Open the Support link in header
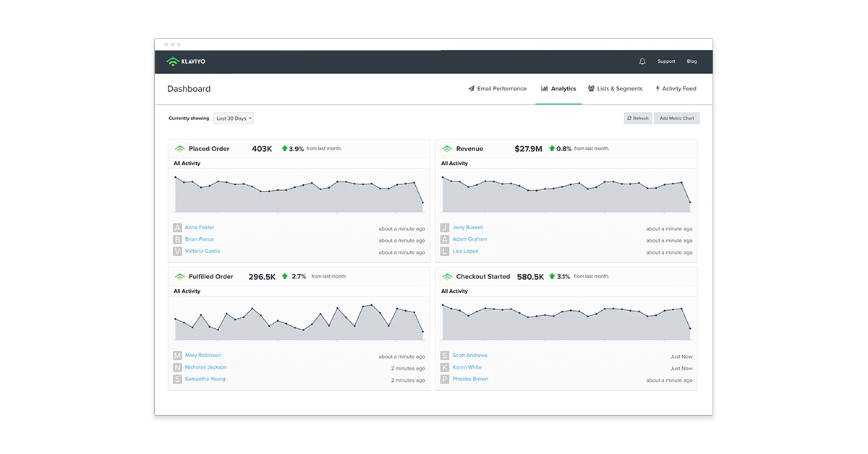 (666, 61)
